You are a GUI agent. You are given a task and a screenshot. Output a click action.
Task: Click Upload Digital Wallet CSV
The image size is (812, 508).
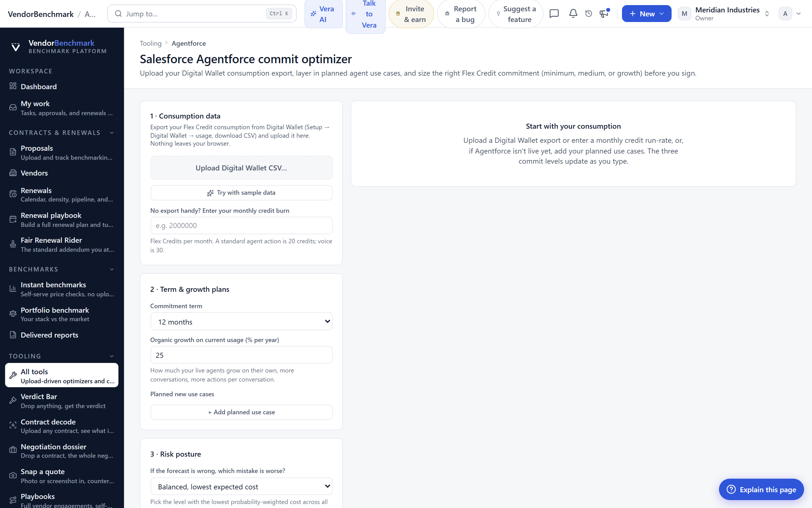coord(241,168)
